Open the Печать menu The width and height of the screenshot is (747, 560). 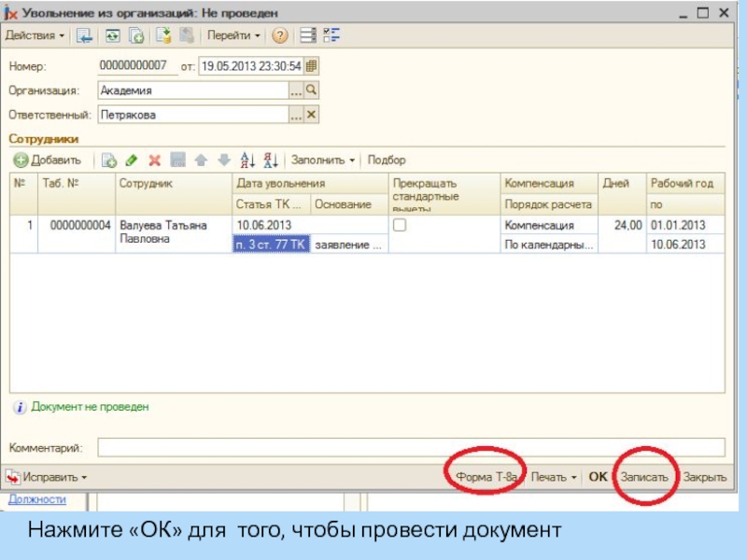(554, 477)
